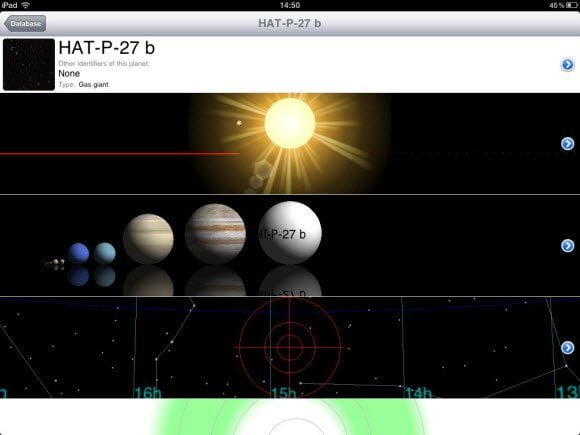Tap the green habitable zone diagram
The width and height of the screenshot is (580, 435).
pyautogui.click(x=290, y=417)
